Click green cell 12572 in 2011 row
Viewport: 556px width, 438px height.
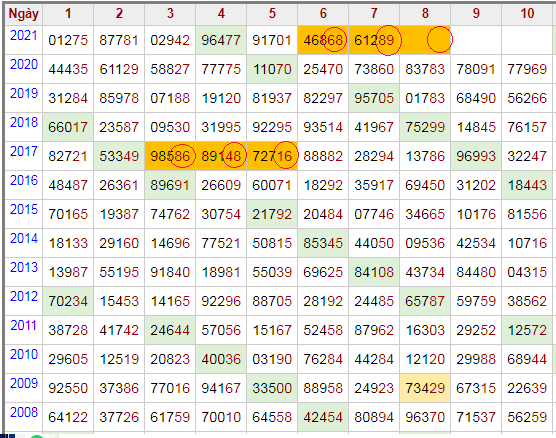tap(527, 330)
